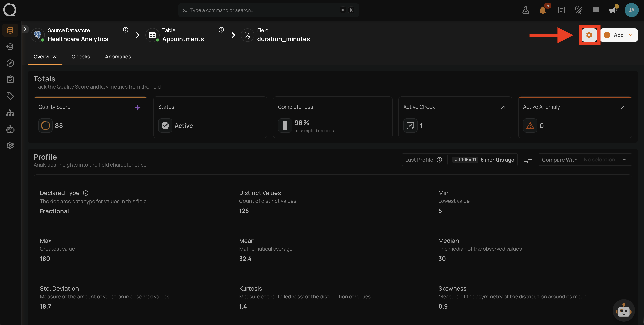Viewport: 644px width, 325px height.
Task: Focus the command or search input
Action: click(x=268, y=10)
